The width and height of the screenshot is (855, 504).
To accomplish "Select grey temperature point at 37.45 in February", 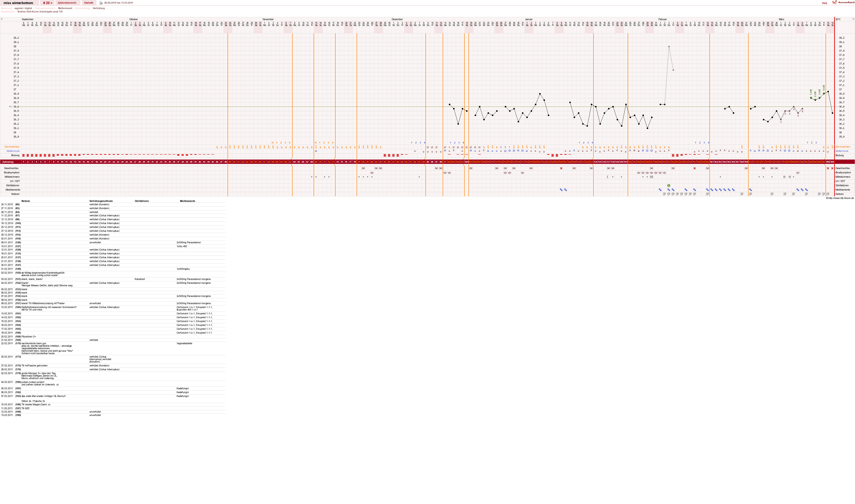I will point(673,70).
